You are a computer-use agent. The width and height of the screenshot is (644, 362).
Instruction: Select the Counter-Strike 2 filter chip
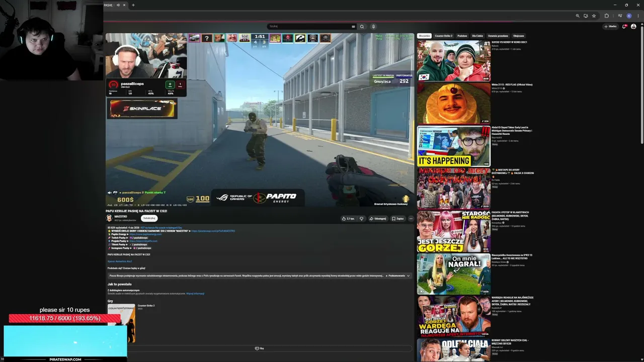click(x=444, y=36)
